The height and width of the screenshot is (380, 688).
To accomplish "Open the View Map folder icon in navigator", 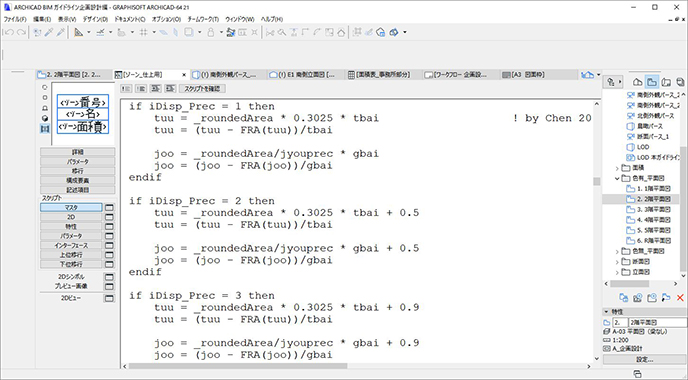I will point(652,82).
